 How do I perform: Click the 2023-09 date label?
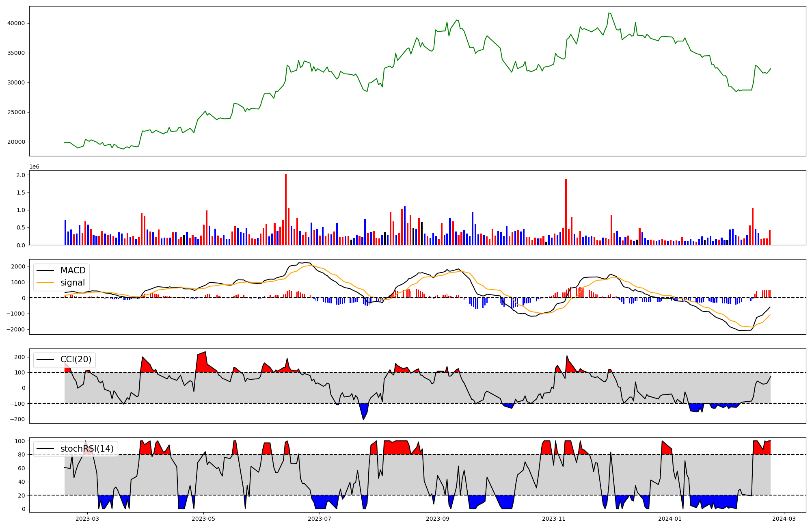[438, 519]
